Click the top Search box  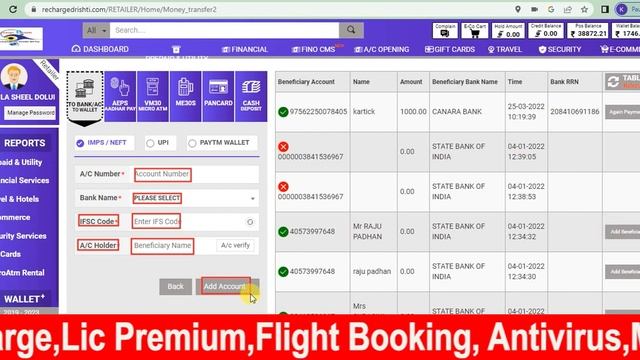pos(224,30)
